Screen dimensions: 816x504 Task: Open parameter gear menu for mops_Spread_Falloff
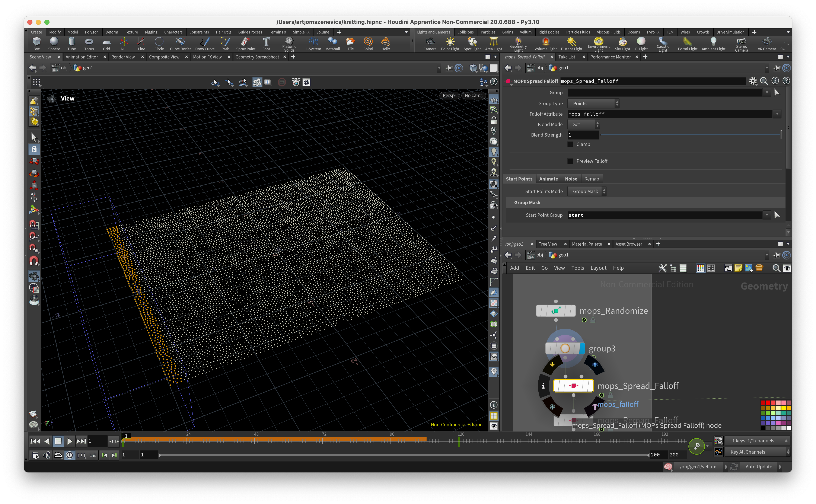click(753, 81)
